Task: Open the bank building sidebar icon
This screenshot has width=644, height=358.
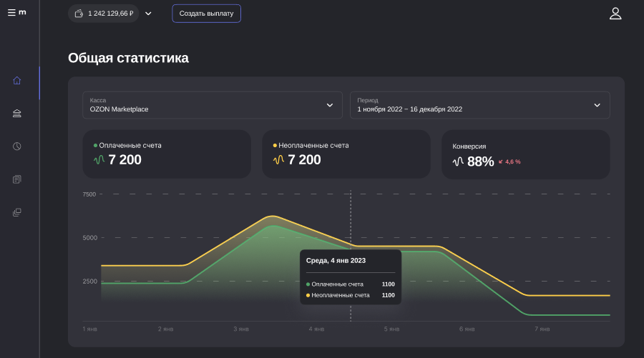Action: point(17,113)
